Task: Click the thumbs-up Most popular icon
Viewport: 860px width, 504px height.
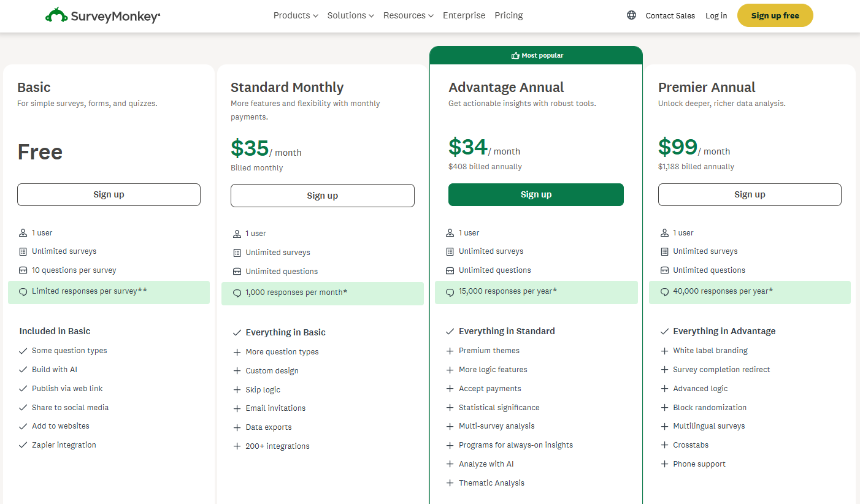Action: pos(515,56)
